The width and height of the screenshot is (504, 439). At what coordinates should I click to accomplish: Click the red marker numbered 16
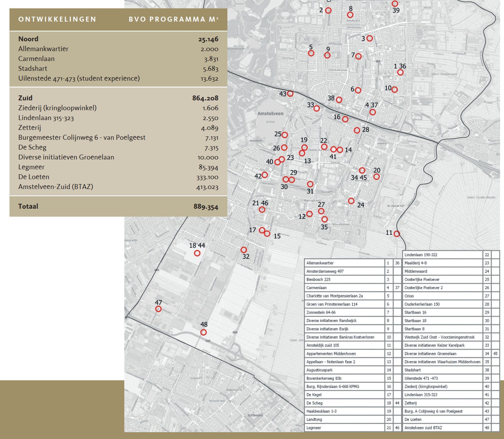click(x=345, y=119)
